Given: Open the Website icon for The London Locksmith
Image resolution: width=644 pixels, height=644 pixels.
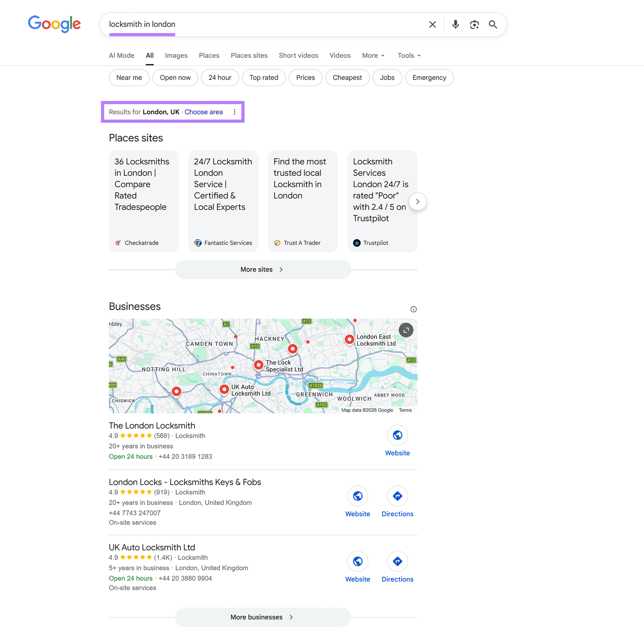Looking at the screenshot, I should (x=397, y=435).
